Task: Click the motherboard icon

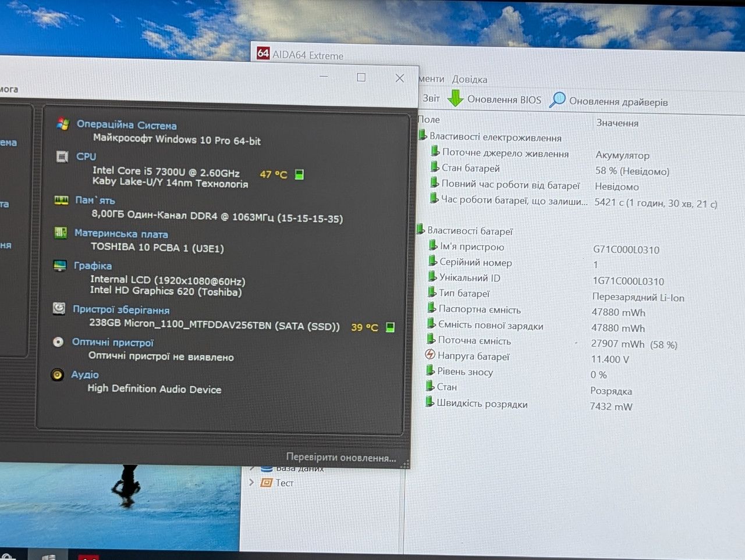Action: 61,233
